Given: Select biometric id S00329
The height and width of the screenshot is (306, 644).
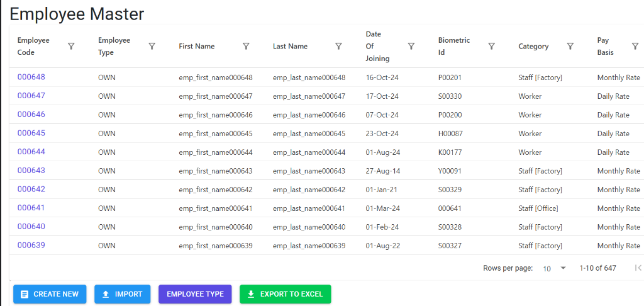Looking at the screenshot, I should point(450,190).
